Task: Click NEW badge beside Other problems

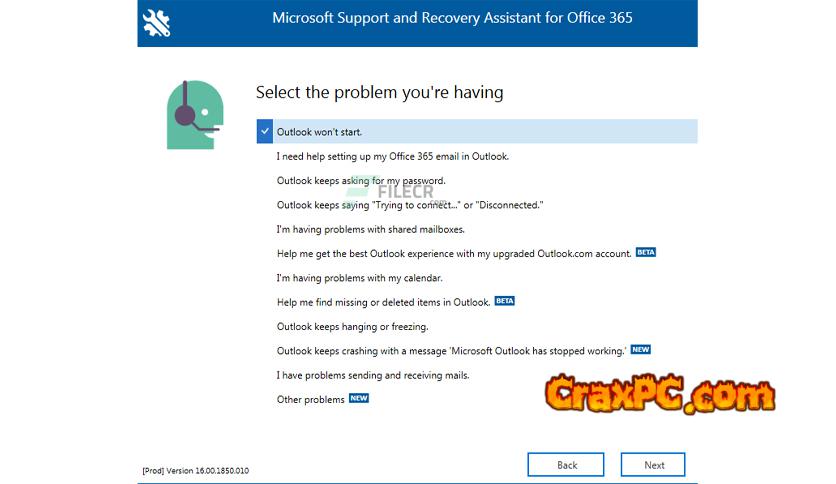Action: pos(358,398)
